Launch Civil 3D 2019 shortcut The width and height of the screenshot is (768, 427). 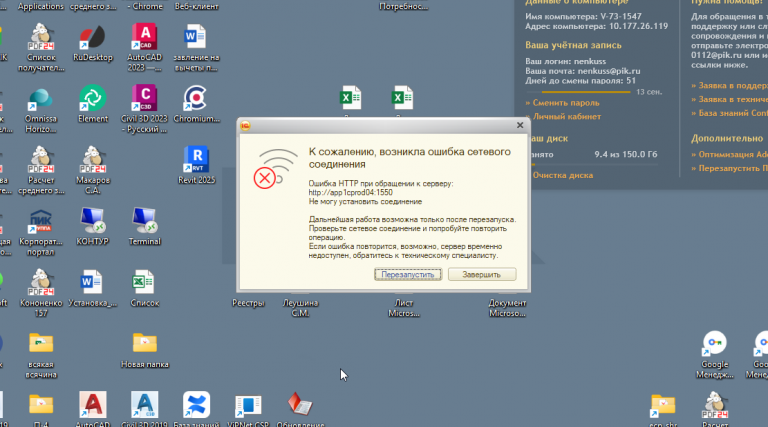coord(144,410)
